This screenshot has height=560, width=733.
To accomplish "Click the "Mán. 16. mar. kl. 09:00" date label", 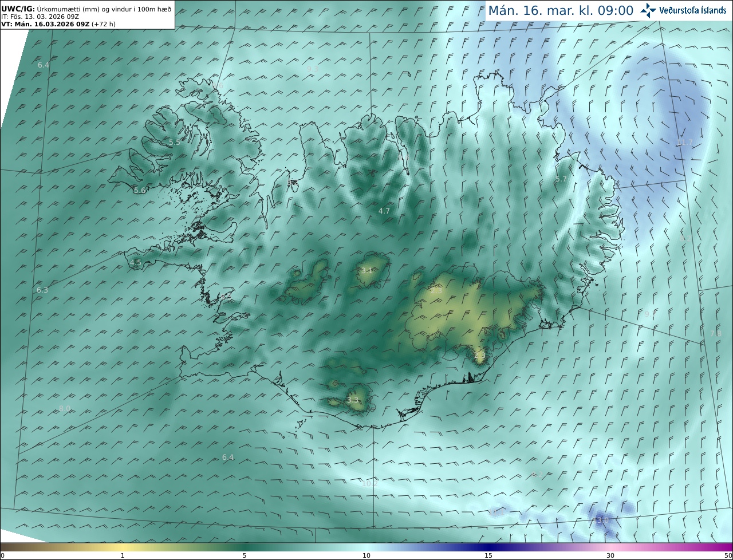I will (561, 10).
